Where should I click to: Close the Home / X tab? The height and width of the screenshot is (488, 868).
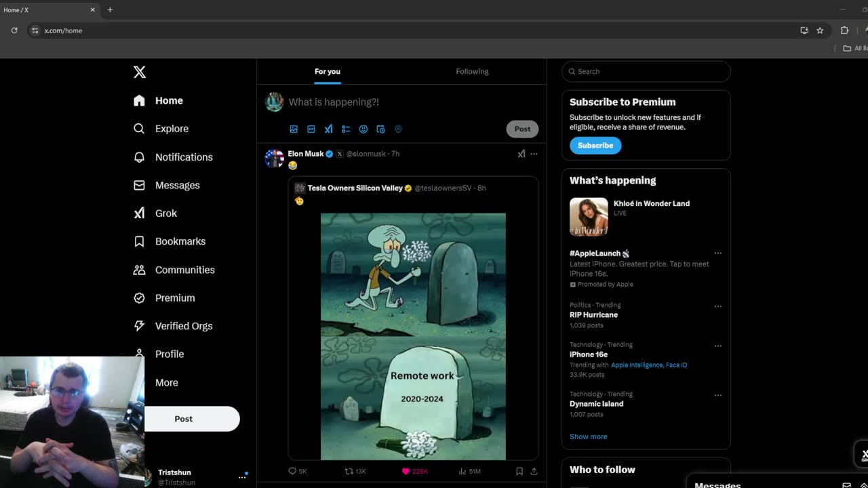93,9
